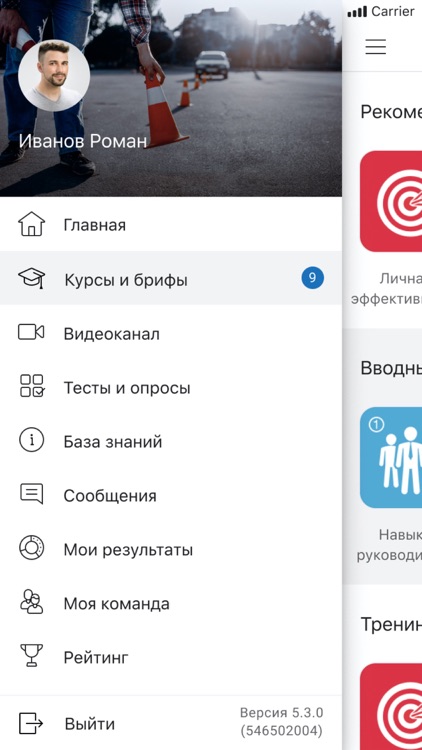This screenshot has height=750, width=422.
Task: Tap the rating trophy icon
Action: click(x=31, y=655)
